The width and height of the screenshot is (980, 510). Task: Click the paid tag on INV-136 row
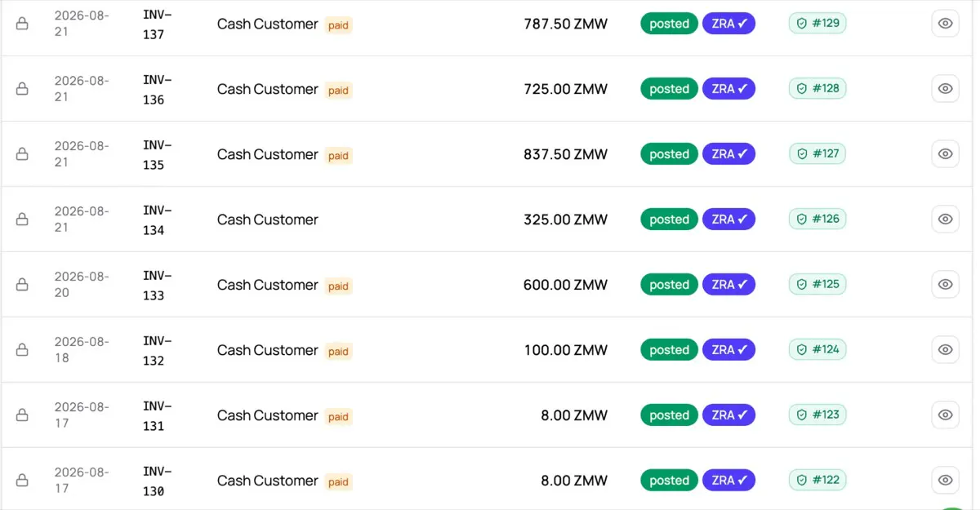(338, 91)
